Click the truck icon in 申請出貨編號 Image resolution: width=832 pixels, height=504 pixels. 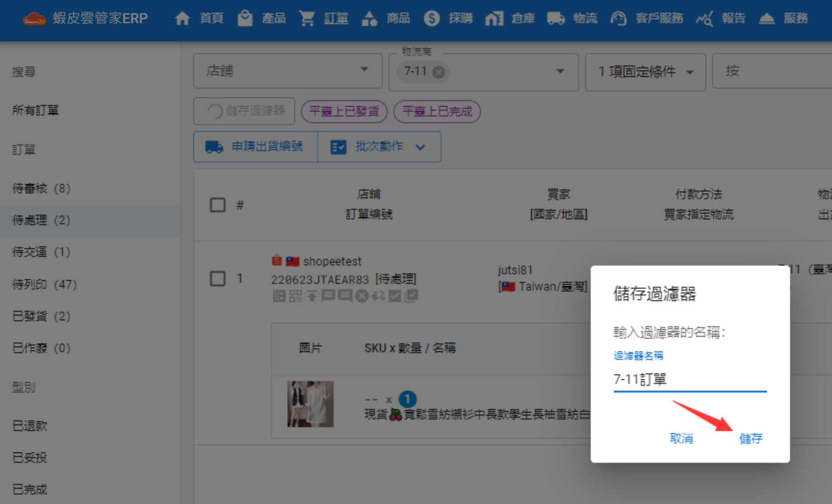click(214, 147)
